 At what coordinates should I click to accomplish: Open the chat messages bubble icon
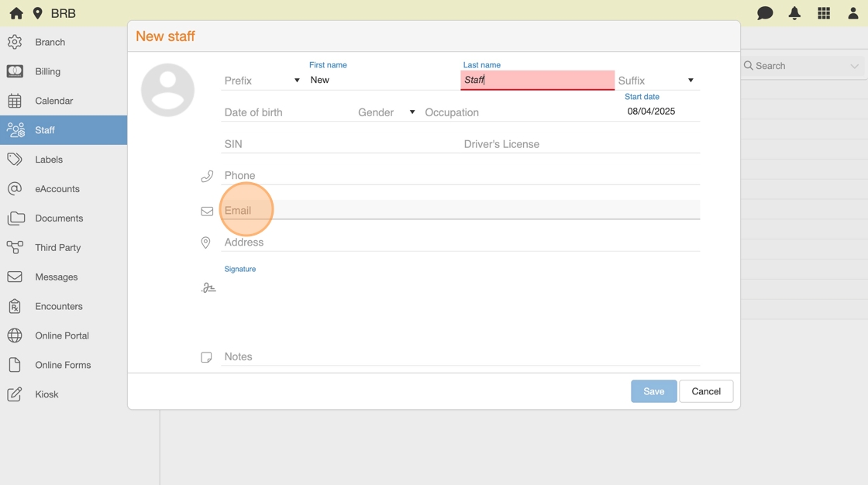765,13
